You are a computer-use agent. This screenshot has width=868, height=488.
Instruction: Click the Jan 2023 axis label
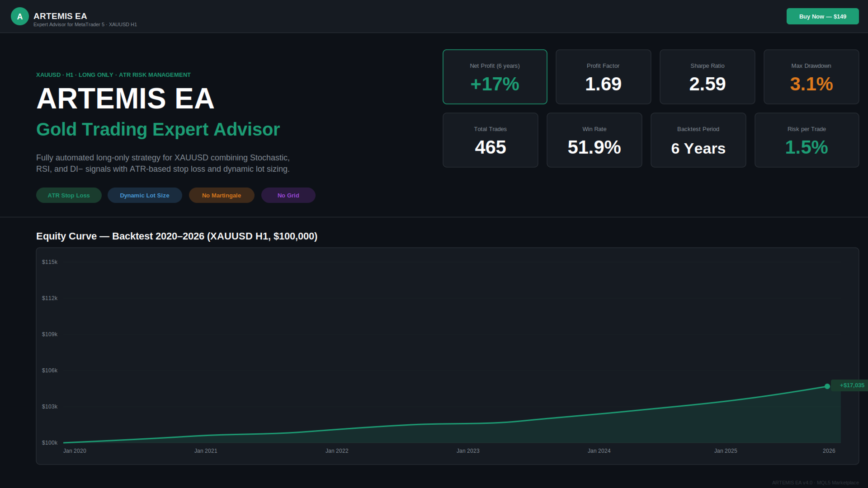[468, 451]
